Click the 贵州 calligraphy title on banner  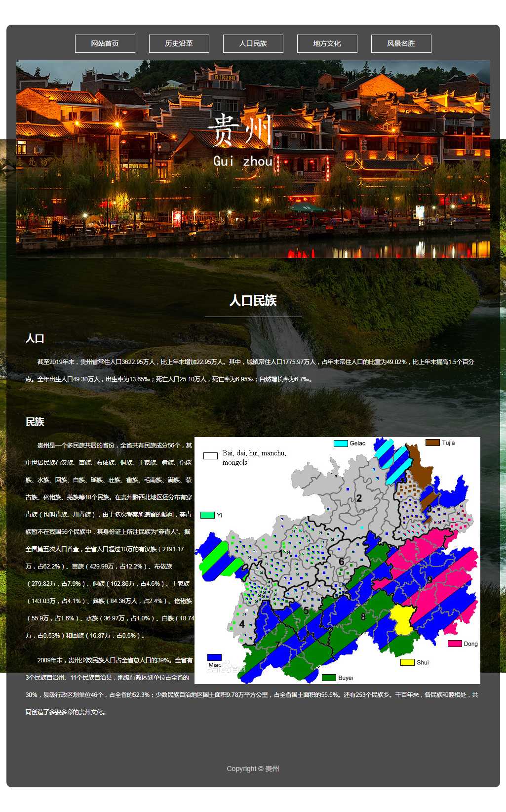click(x=240, y=130)
